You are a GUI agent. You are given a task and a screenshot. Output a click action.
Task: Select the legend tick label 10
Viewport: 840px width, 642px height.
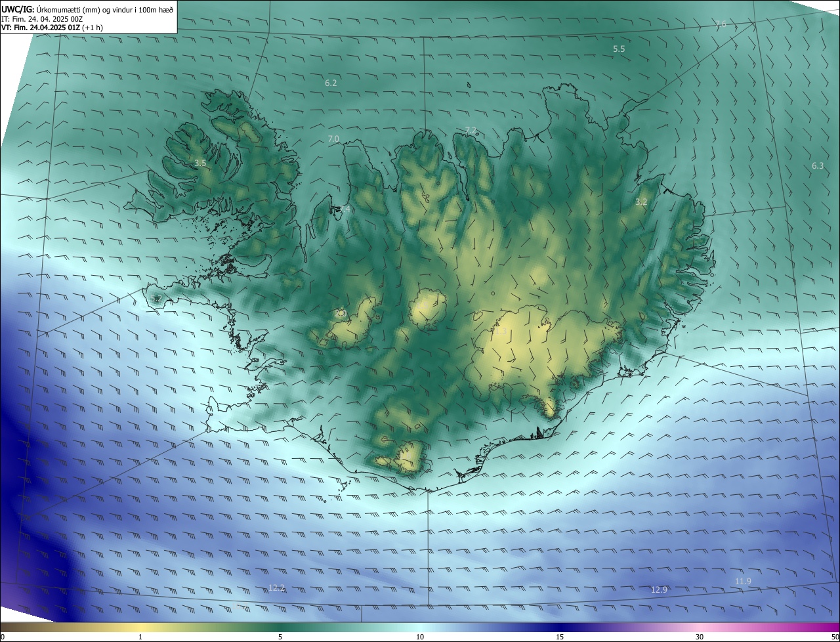pos(420,637)
